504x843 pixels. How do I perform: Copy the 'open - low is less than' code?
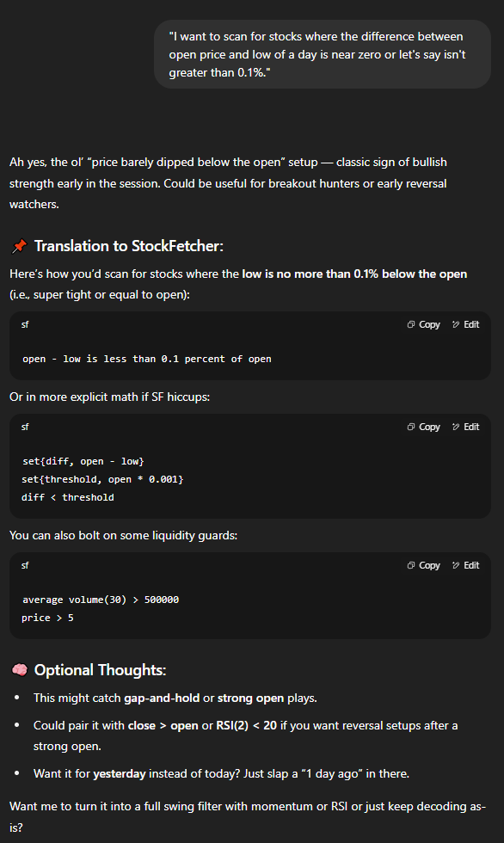(423, 325)
